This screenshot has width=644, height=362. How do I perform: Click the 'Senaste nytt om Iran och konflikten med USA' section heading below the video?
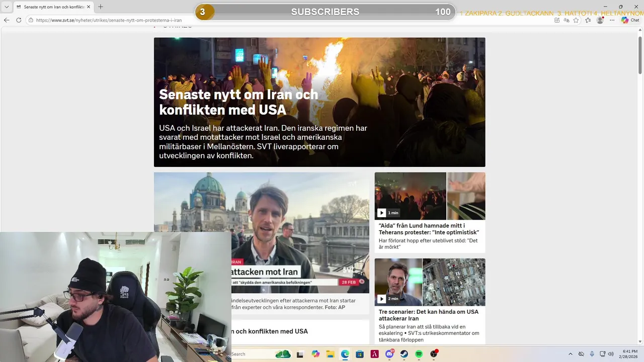(270, 331)
